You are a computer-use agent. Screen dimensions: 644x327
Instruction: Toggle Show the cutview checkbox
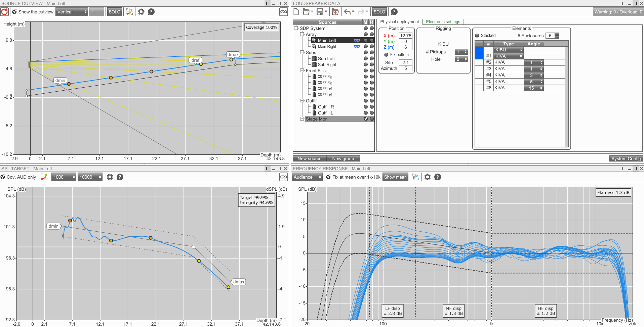pyautogui.click(x=14, y=12)
